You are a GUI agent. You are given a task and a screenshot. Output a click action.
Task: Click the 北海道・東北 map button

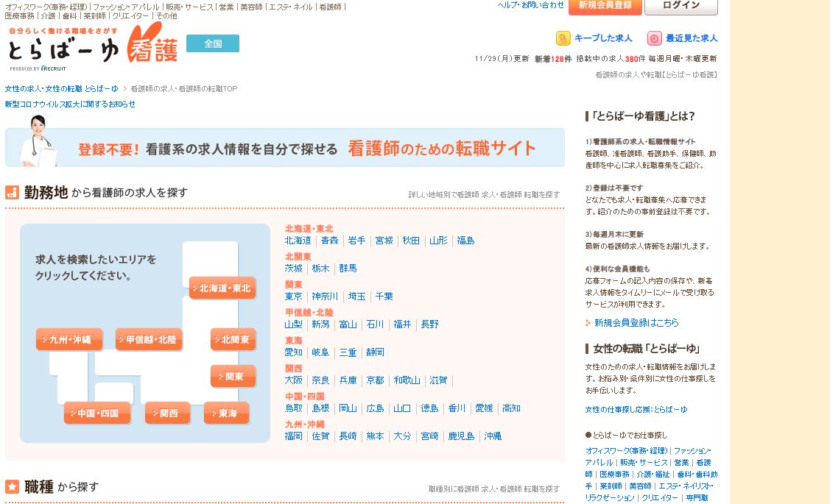pos(223,288)
